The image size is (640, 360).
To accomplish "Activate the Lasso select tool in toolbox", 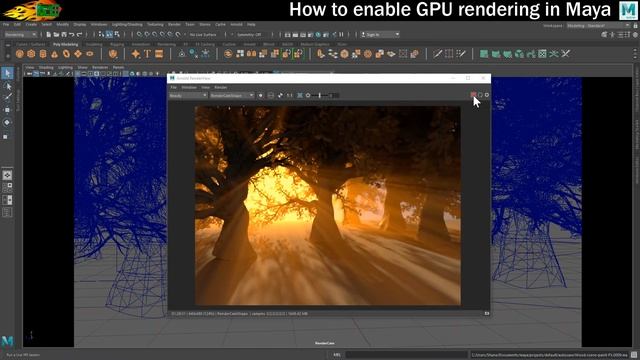I will [7, 86].
